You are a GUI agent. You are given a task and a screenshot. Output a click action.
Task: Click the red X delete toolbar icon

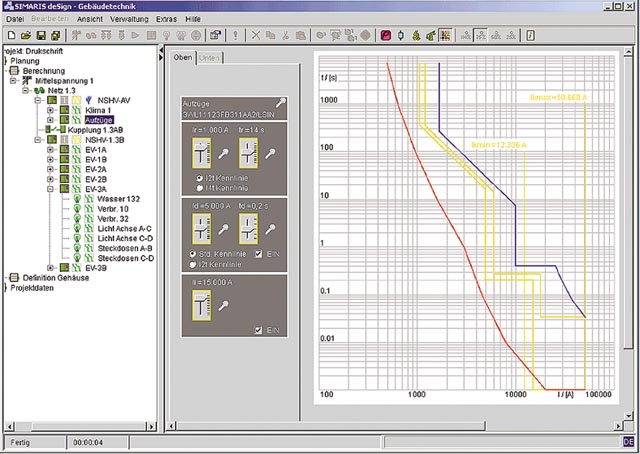click(256, 35)
